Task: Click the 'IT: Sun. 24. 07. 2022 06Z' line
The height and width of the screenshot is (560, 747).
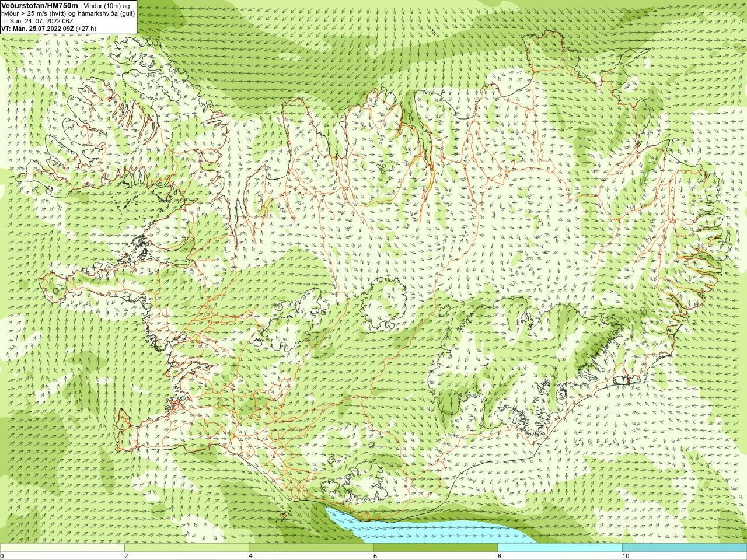Action: [x=37, y=21]
